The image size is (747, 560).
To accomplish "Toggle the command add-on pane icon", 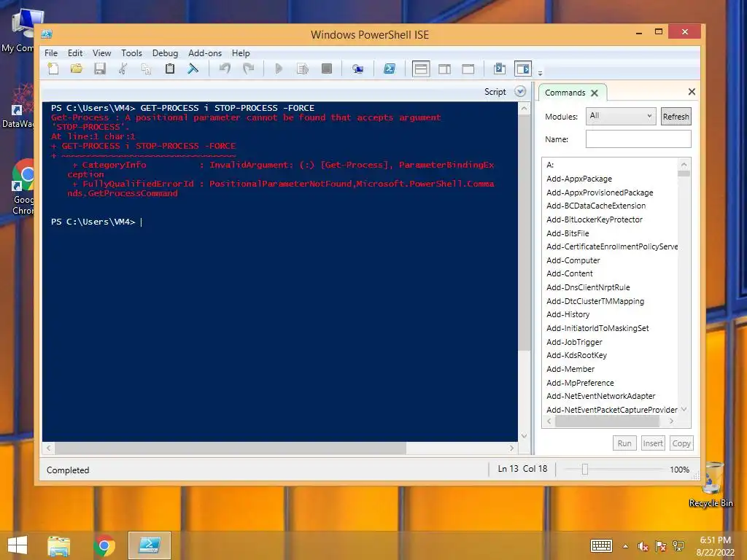I will click(x=522, y=69).
